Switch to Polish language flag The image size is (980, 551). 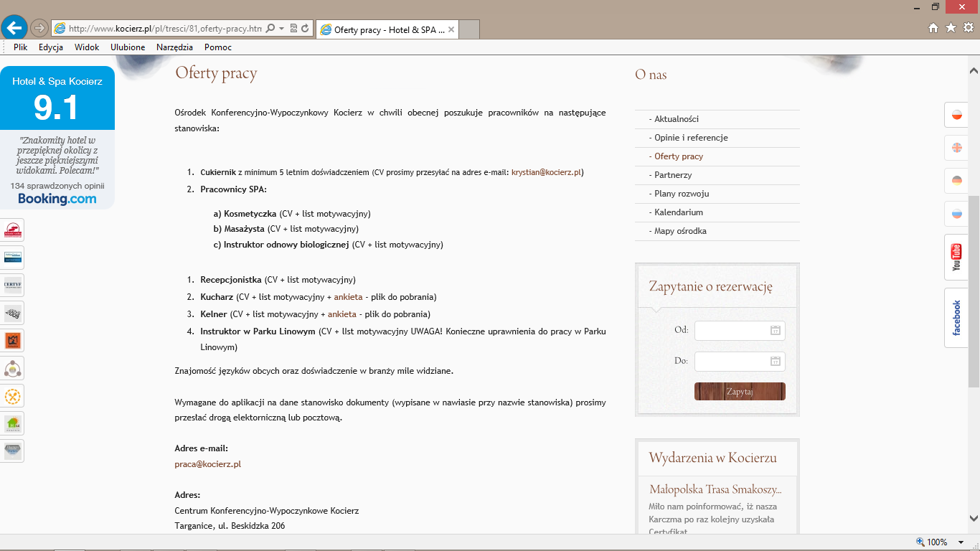(x=956, y=115)
